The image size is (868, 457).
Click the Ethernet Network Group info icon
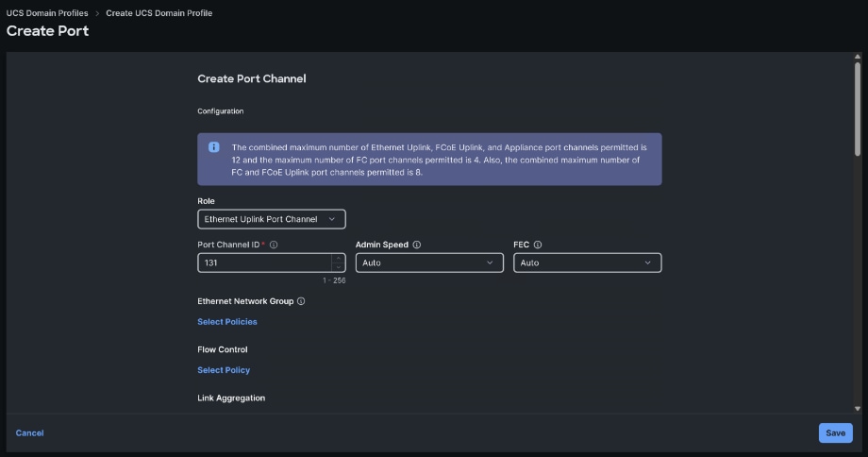(x=301, y=301)
